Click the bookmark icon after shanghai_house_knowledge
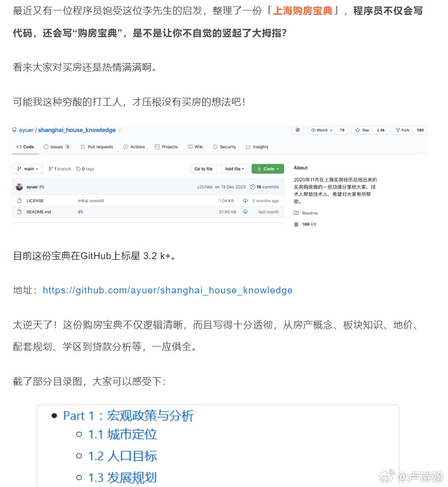The image size is (448, 487). click(121, 130)
